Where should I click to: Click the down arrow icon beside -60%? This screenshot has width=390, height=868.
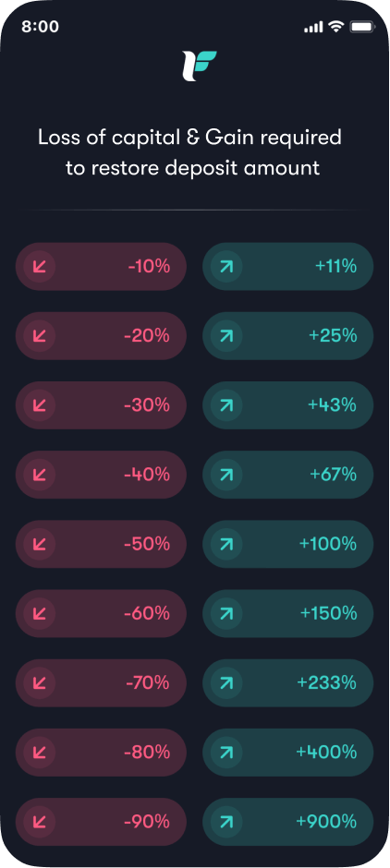point(40,613)
